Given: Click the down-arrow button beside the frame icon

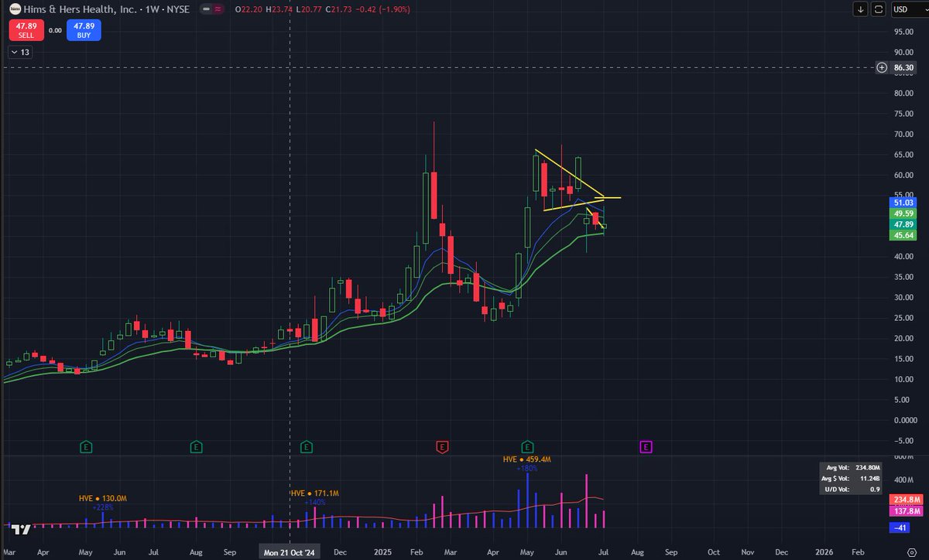Looking at the screenshot, I should tap(861, 9).
